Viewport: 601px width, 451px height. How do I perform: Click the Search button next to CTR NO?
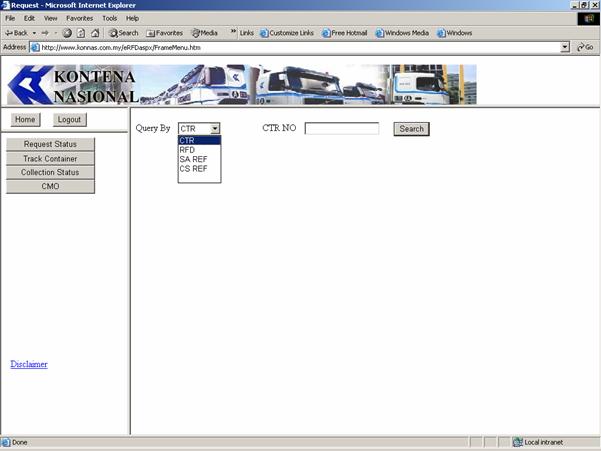pyautogui.click(x=412, y=129)
